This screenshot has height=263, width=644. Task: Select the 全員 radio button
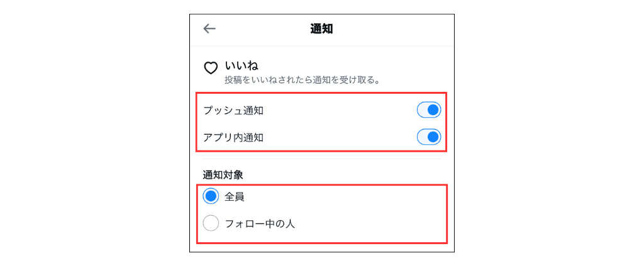coord(211,196)
